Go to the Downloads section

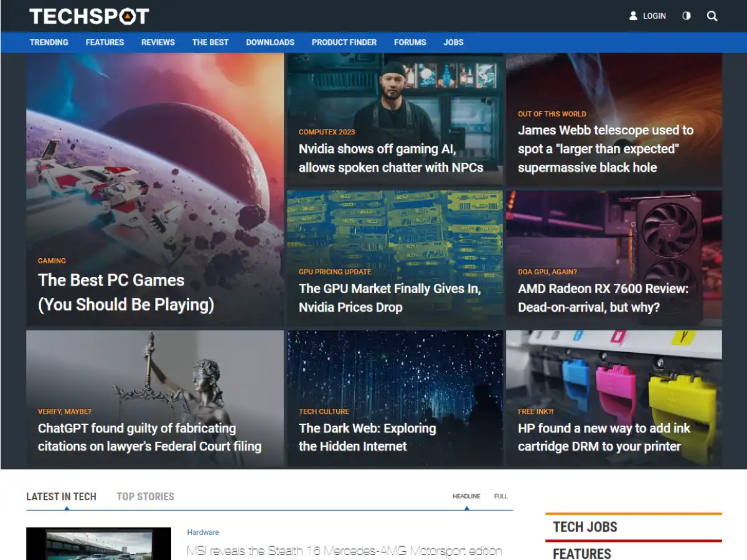[270, 42]
